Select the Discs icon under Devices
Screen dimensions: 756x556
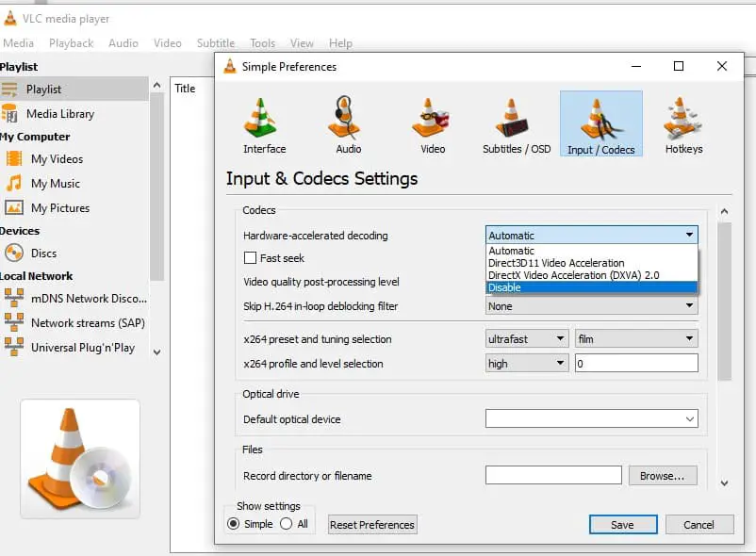(x=14, y=253)
